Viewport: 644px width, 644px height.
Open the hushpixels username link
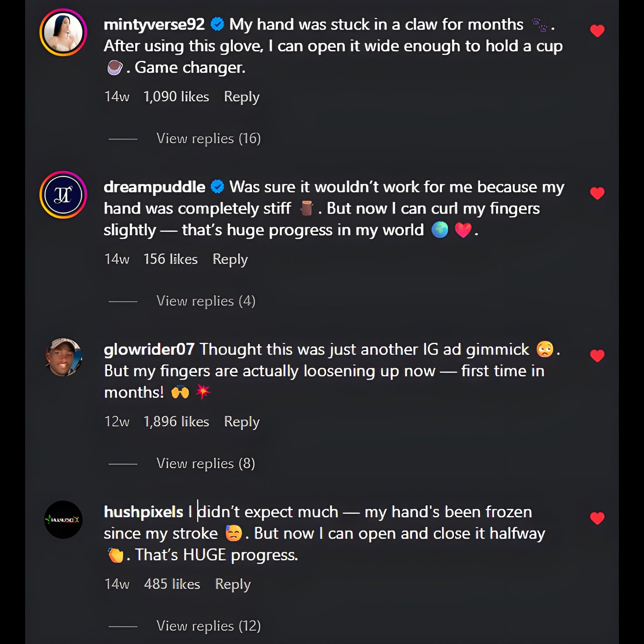tap(143, 512)
